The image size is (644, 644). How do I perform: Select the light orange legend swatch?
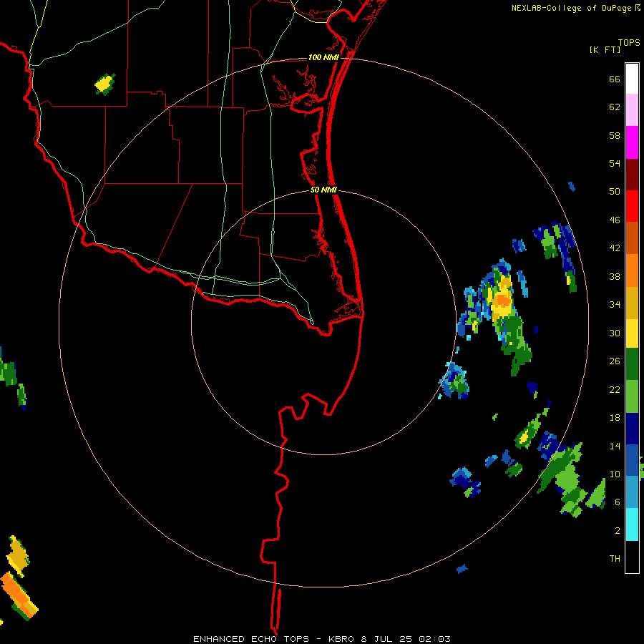[x=632, y=270]
